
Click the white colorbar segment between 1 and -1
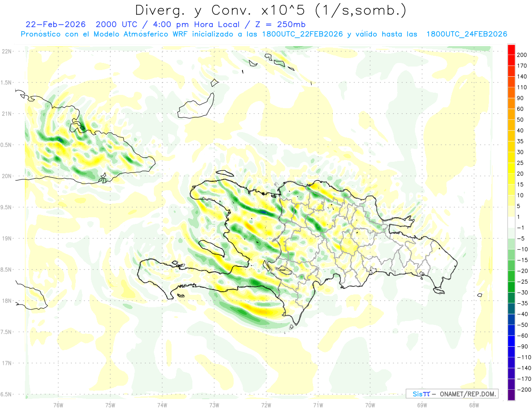click(512, 222)
